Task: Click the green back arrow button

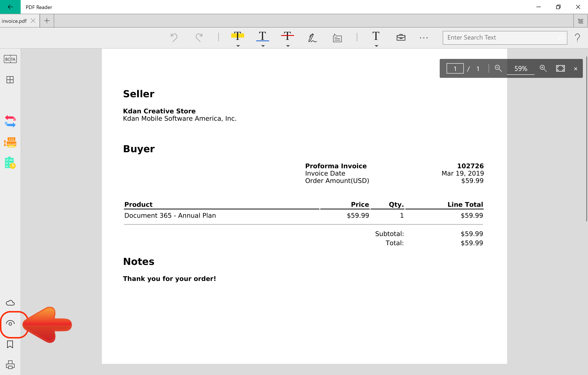Action: point(10,7)
